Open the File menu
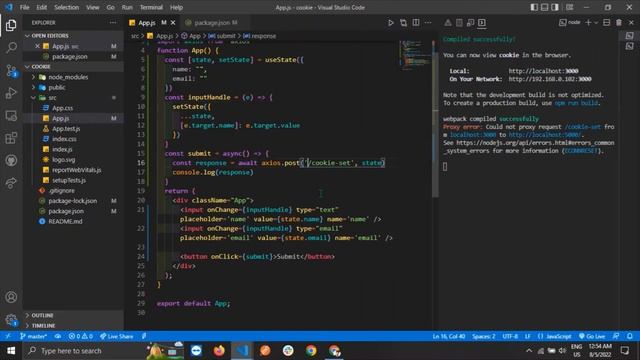The image size is (640, 360). pyautogui.click(x=24, y=7)
